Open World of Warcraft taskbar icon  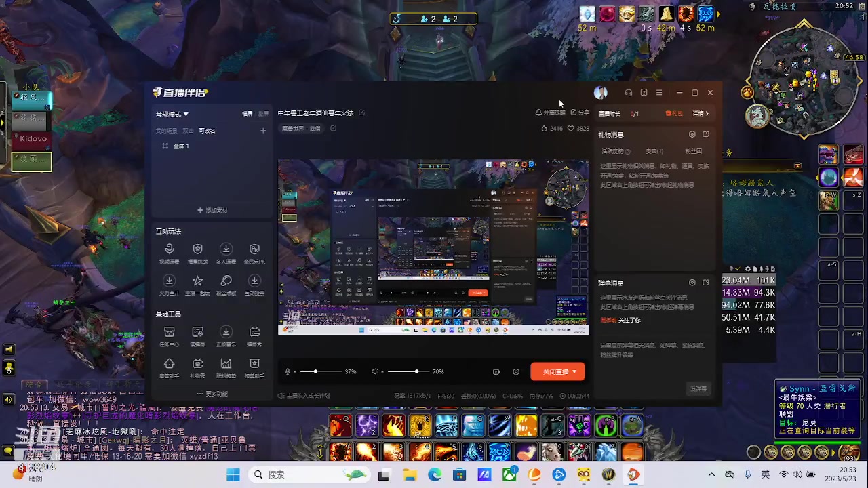(x=608, y=474)
